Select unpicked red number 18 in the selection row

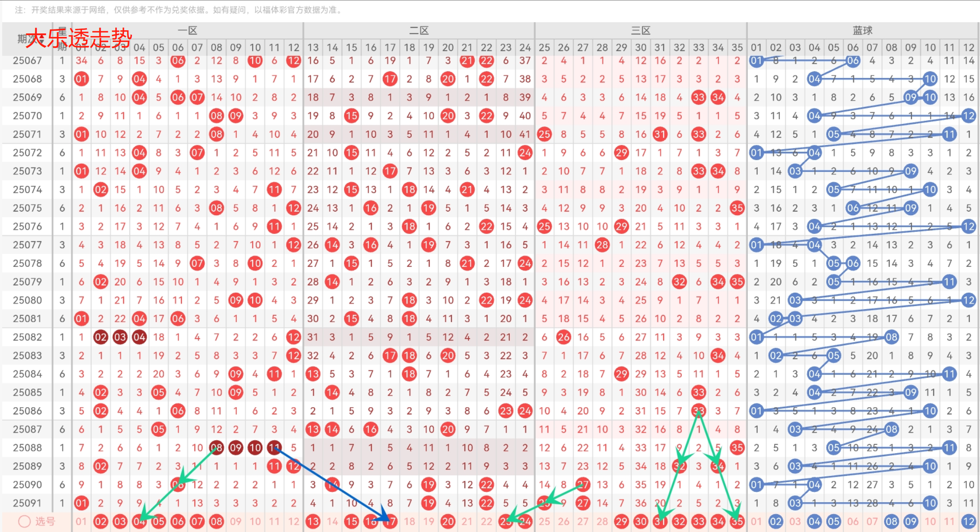(409, 521)
